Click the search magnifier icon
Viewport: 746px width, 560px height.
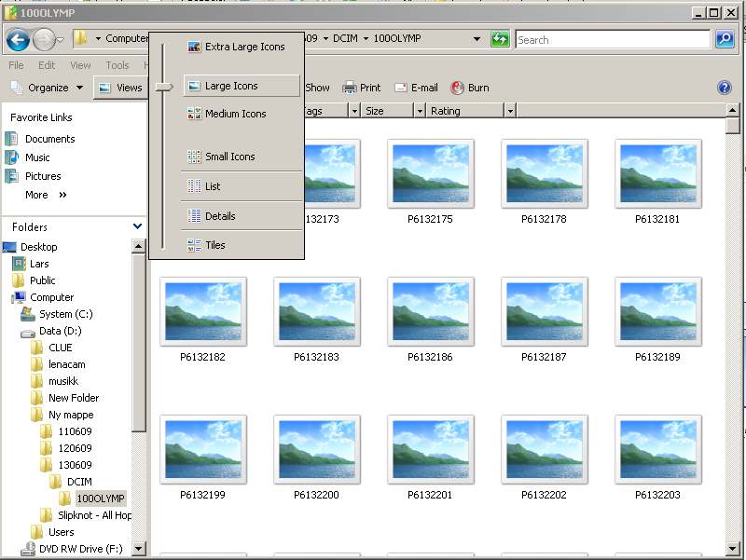pos(725,39)
